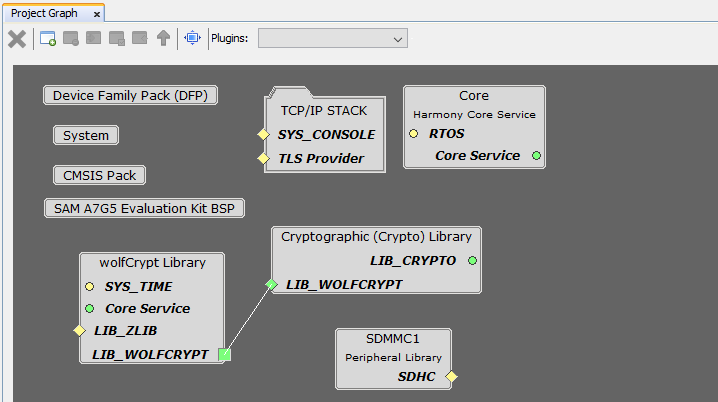This screenshot has width=718, height=402.
Task: Click the green LIB_CRYPTO circle port
Action: tap(473, 261)
